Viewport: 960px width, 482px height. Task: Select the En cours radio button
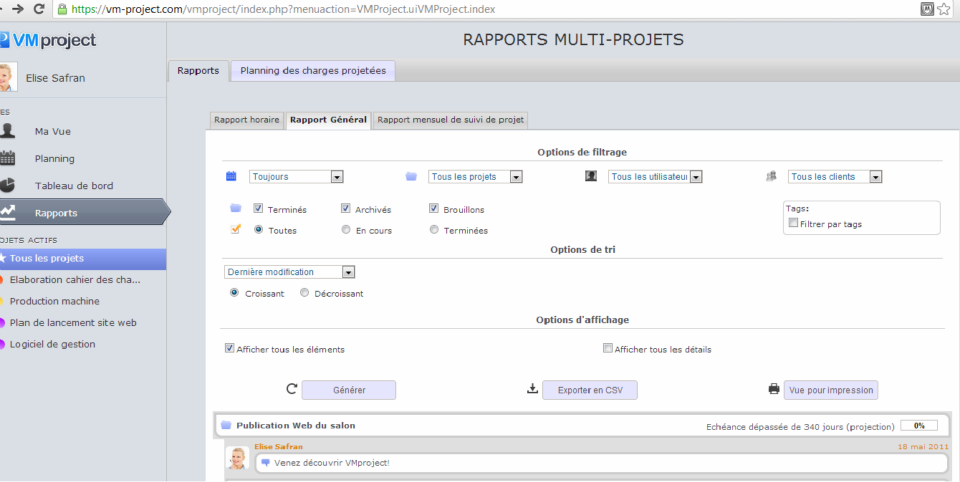(x=346, y=230)
